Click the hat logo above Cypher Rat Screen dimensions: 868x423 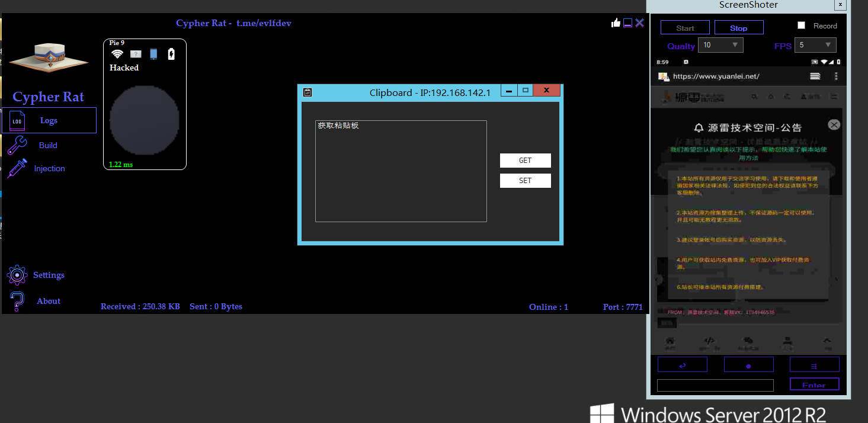click(x=49, y=57)
